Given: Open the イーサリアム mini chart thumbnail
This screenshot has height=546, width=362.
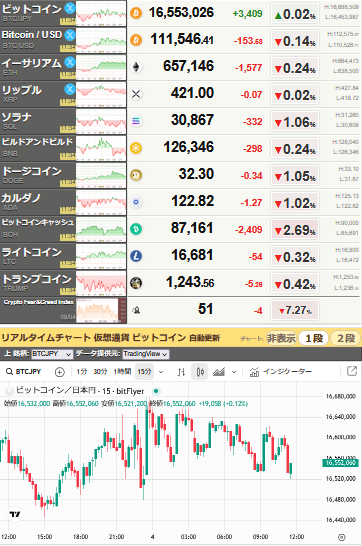Looking at the screenshot, I should pos(101,67).
